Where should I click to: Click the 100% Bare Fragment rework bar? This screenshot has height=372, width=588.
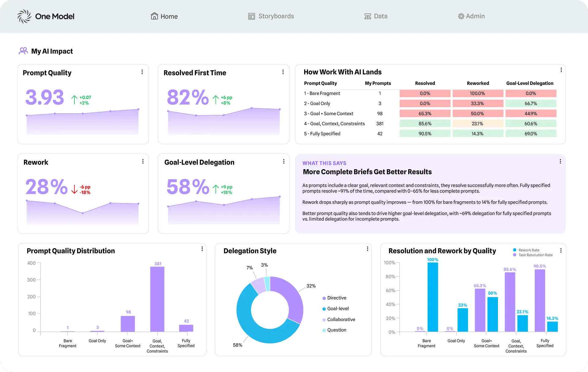point(433,297)
